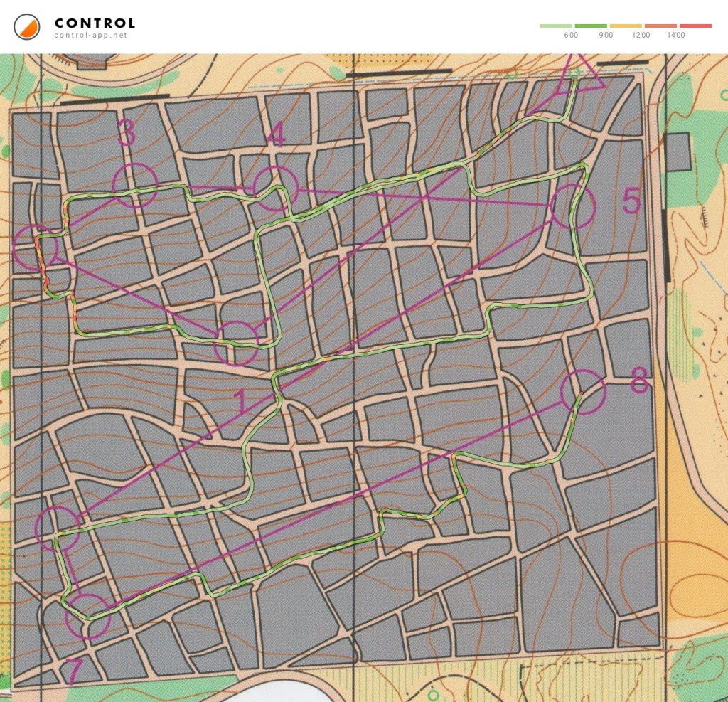This screenshot has width=728, height=702.
Task: Pick the orange pace legend bar
Action: pyautogui.click(x=660, y=26)
